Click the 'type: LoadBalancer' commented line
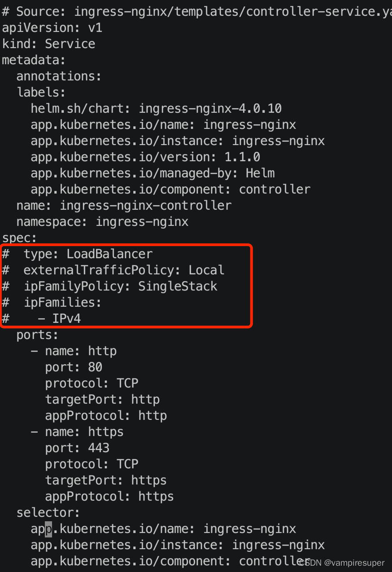The image size is (392, 572). (77, 254)
